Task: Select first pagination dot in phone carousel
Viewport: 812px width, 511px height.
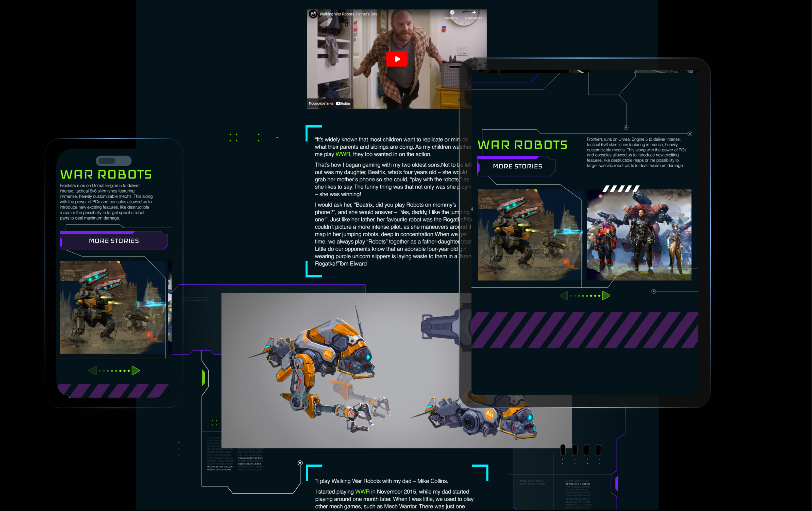Action: pos(99,371)
